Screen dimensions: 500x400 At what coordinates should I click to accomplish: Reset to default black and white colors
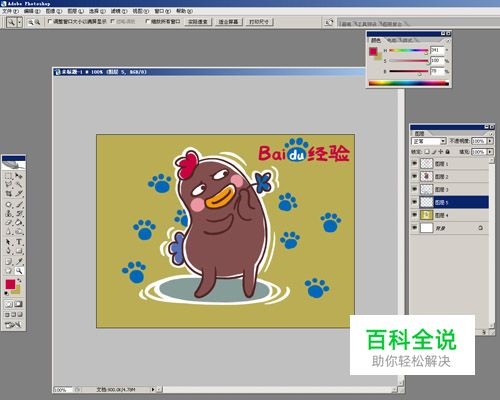pos(6,293)
